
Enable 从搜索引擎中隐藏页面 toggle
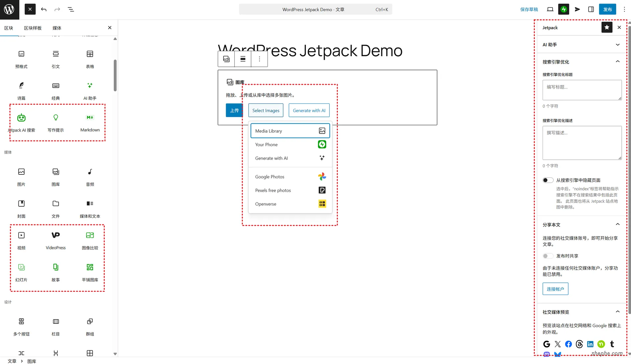548,180
